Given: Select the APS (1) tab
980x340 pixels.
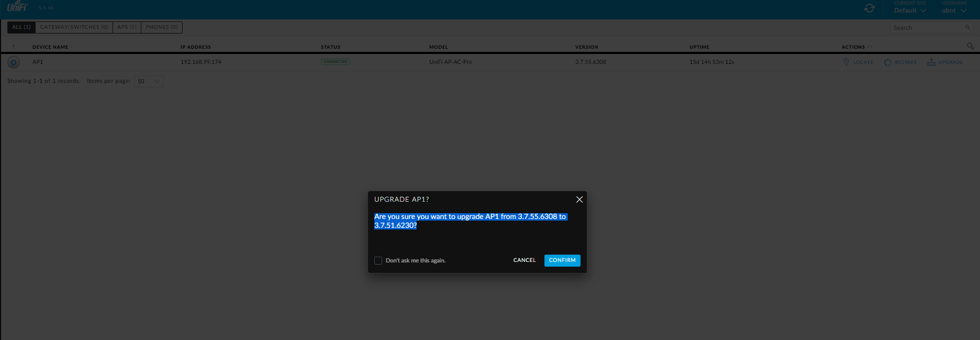Looking at the screenshot, I should point(127,27).
